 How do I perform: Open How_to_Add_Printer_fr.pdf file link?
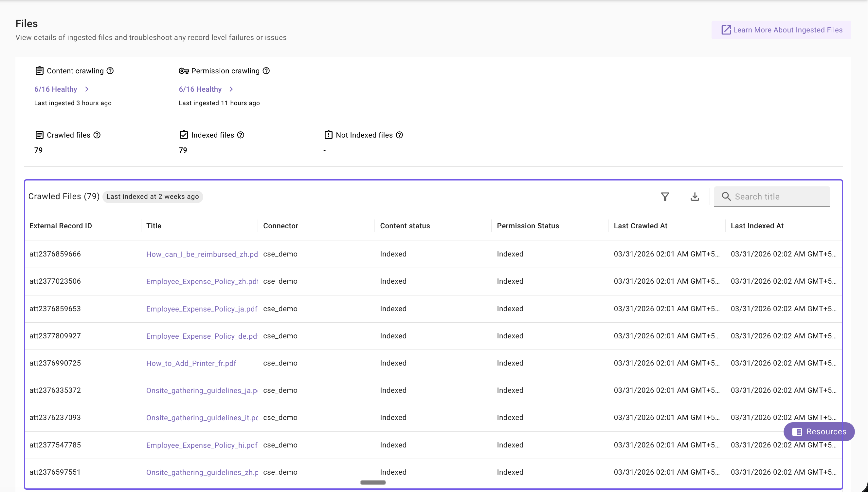click(x=191, y=363)
